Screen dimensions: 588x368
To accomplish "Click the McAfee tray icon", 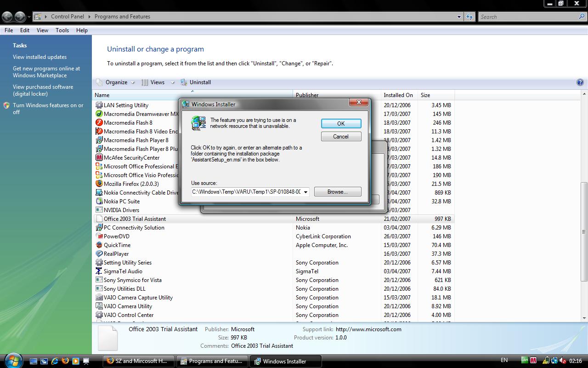I will (x=533, y=360).
